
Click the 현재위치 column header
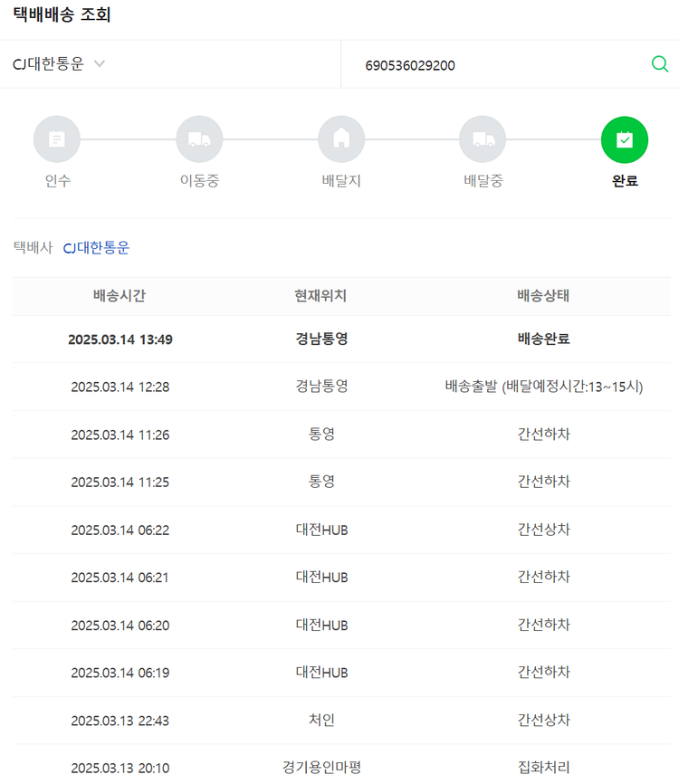(320, 296)
